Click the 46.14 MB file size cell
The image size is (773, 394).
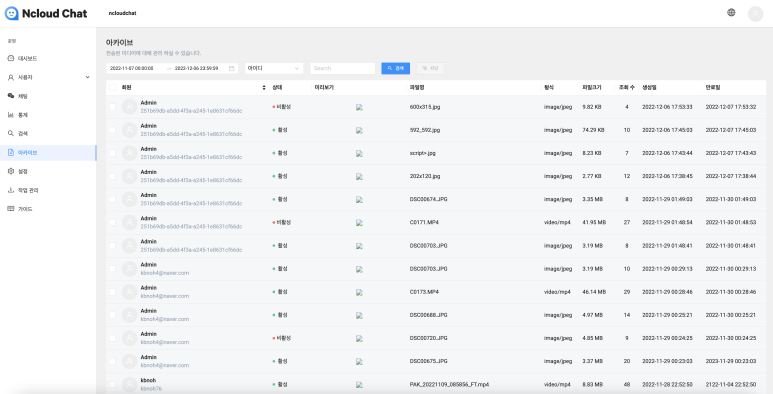(594, 292)
